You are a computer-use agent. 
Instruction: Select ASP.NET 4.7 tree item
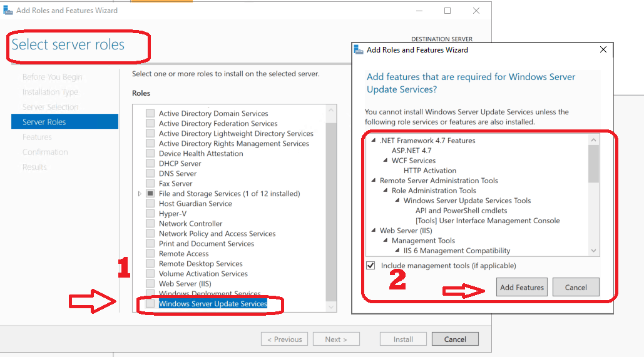click(x=412, y=151)
